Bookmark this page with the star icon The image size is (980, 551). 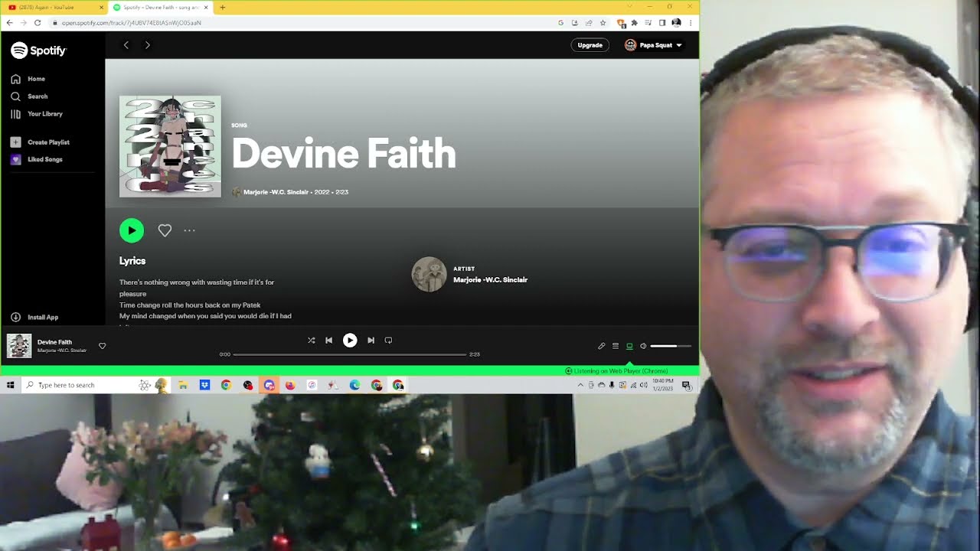[603, 23]
